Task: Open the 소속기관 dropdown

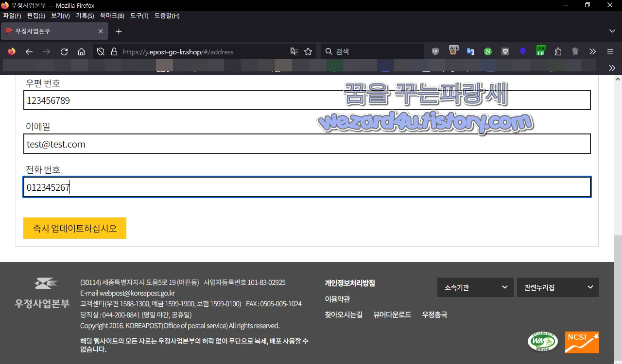Action: [x=475, y=287]
